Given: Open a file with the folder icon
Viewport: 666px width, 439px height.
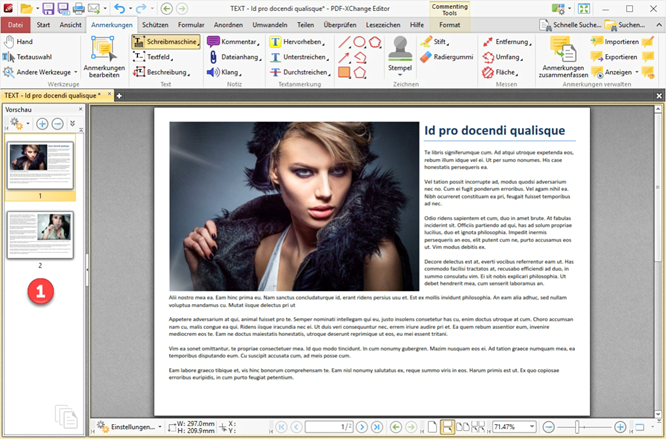Looking at the screenshot, I should click(26, 8).
